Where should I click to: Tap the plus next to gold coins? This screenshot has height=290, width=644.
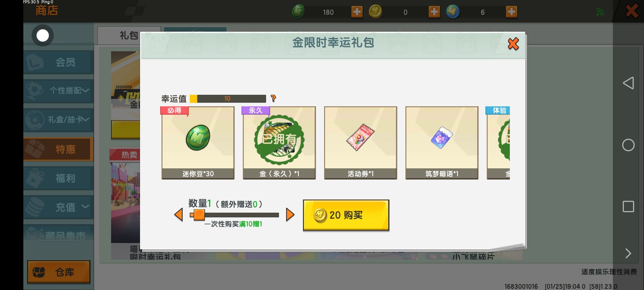tap(434, 12)
